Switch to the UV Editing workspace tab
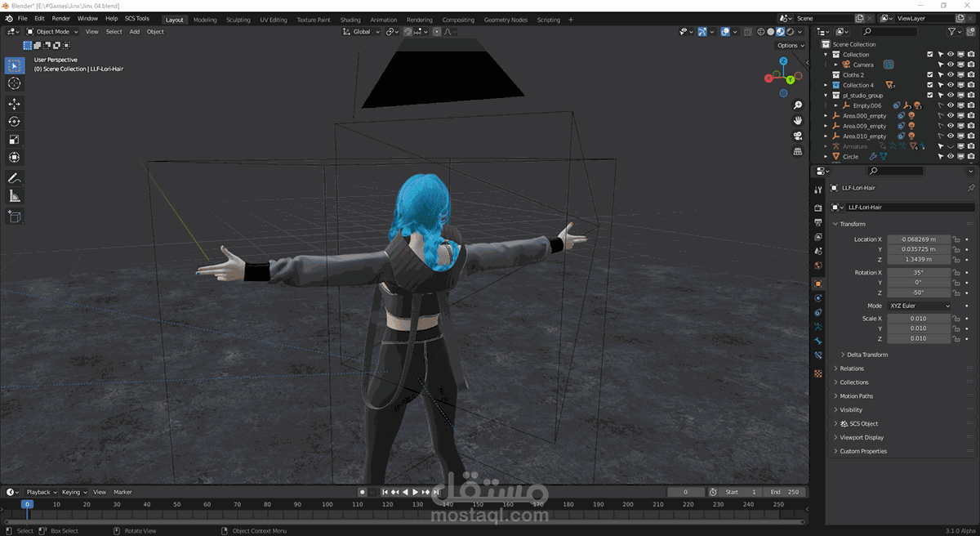 [274, 20]
